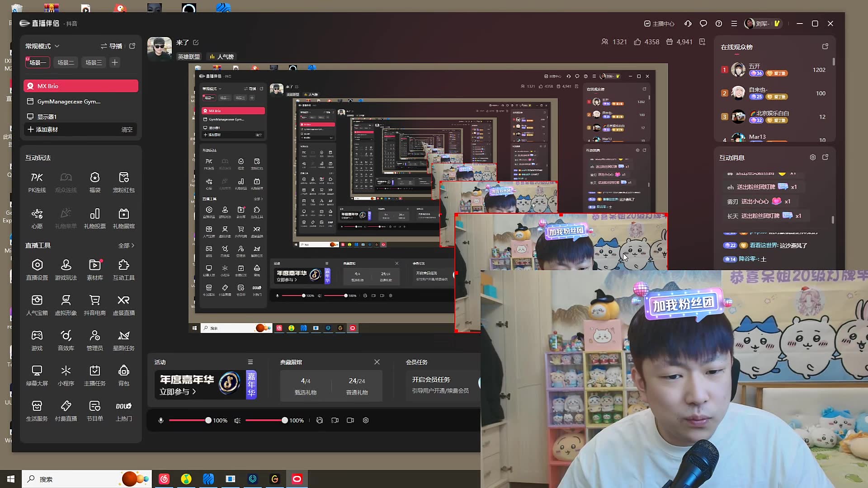This screenshot has height=488, width=868.
Task: Switch to 场景三 scene tab
Action: (x=94, y=62)
